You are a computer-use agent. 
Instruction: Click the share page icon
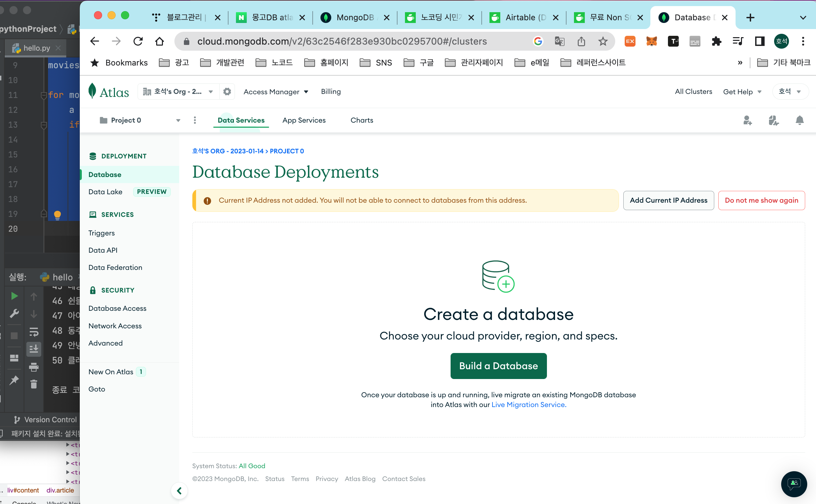coord(581,41)
